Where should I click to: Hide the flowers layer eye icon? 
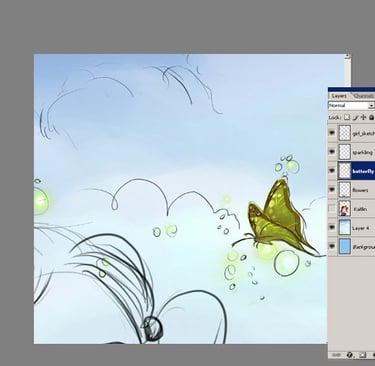[x=332, y=190]
